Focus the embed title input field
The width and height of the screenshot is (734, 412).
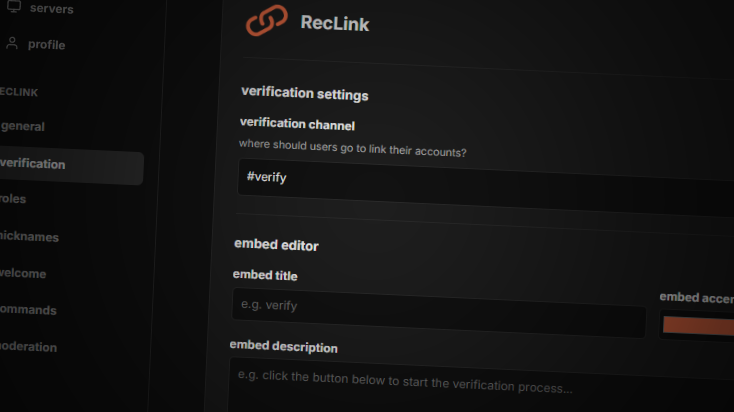point(439,313)
